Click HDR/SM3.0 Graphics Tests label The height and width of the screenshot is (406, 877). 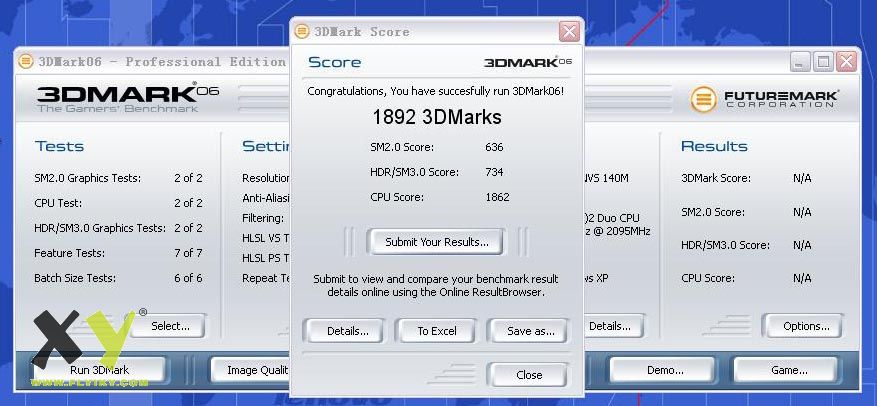coord(100,228)
